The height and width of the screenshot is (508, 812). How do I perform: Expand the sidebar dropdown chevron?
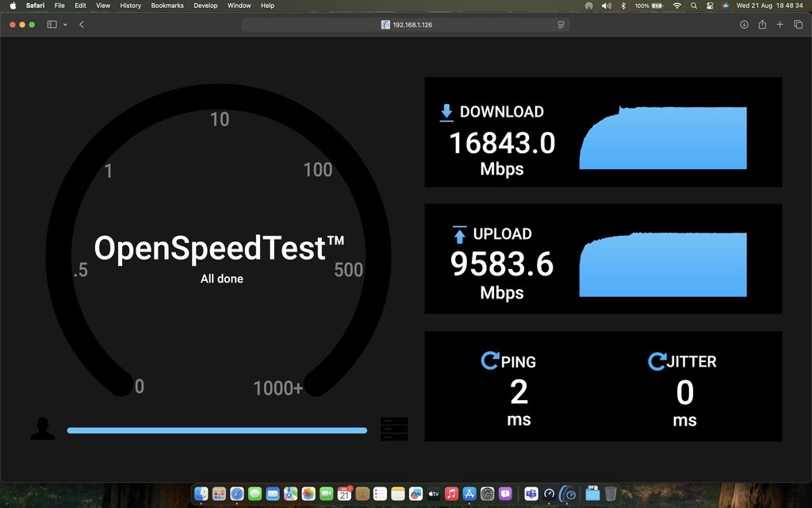pos(65,25)
